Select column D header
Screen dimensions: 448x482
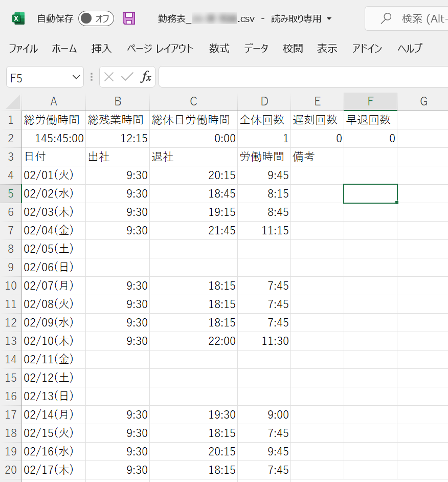coord(264,102)
